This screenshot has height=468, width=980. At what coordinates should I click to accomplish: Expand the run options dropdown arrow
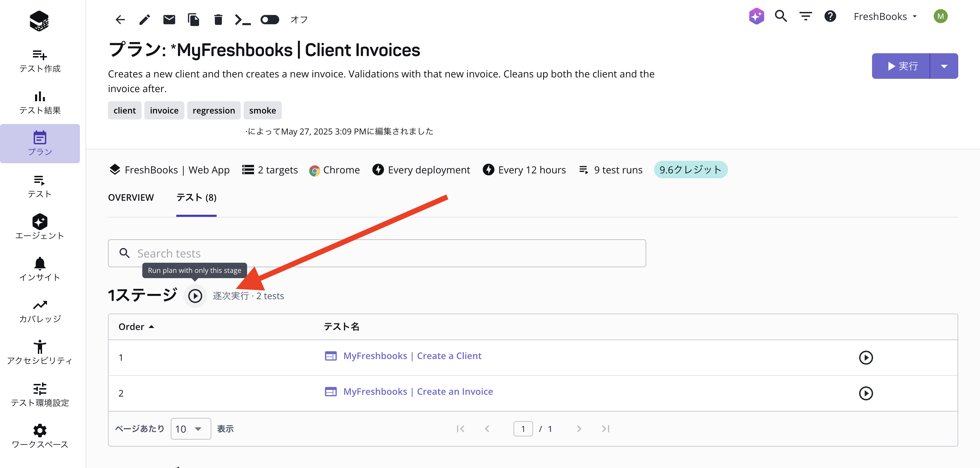pos(944,66)
